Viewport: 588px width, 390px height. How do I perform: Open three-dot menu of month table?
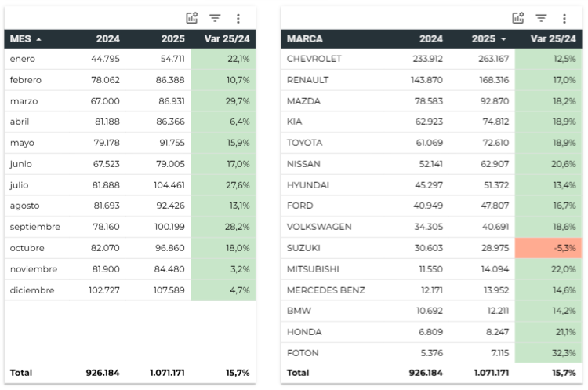point(238,18)
